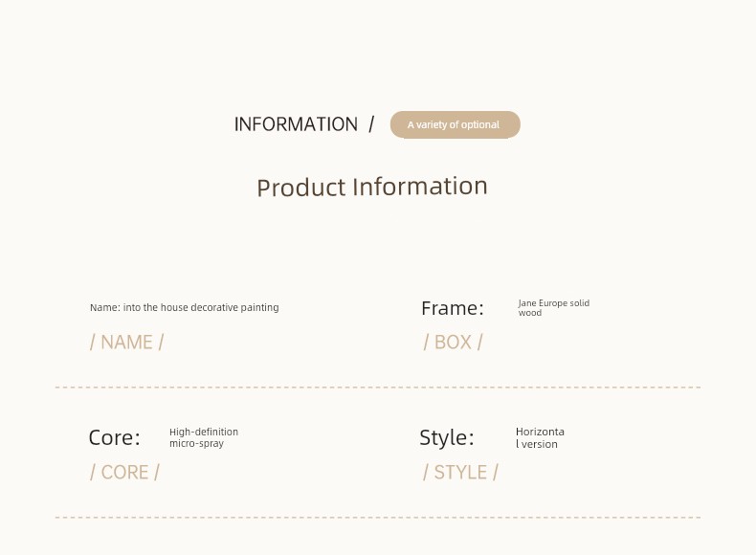
Task: Click the "Frame:" label
Action: [453, 308]
